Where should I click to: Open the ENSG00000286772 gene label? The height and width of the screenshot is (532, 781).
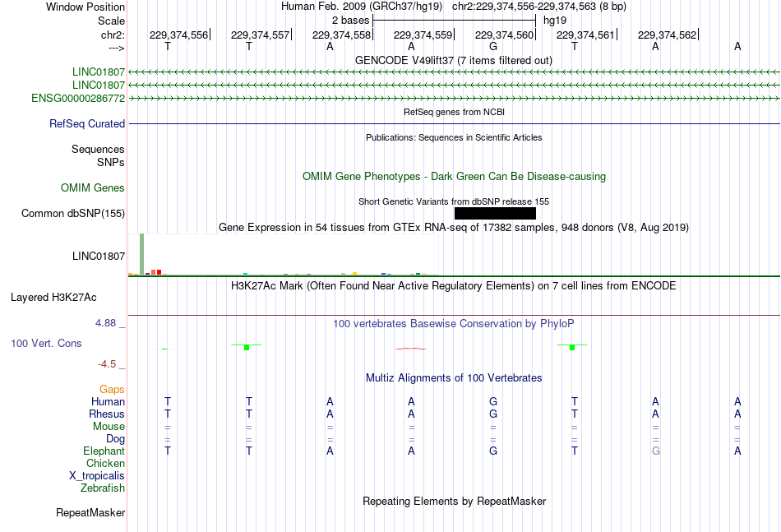(x=78, y=98)
